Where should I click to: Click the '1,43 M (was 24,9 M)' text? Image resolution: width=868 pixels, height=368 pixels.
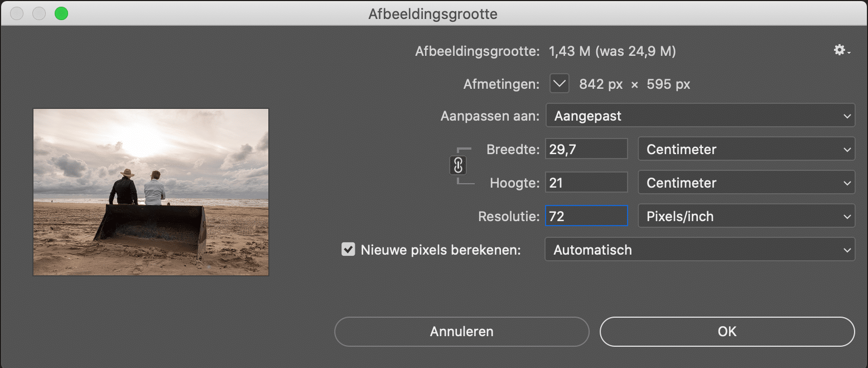point(613,51)
